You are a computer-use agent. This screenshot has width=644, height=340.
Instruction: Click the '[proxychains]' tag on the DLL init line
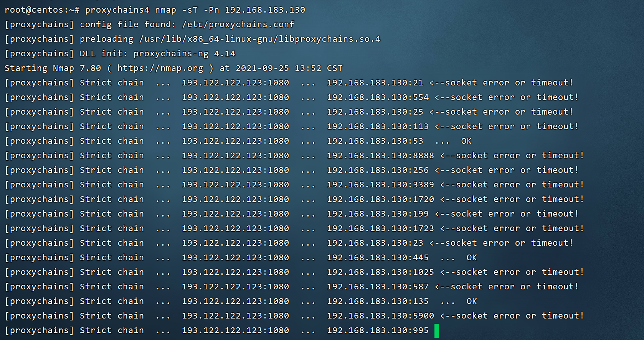[39, 54]
